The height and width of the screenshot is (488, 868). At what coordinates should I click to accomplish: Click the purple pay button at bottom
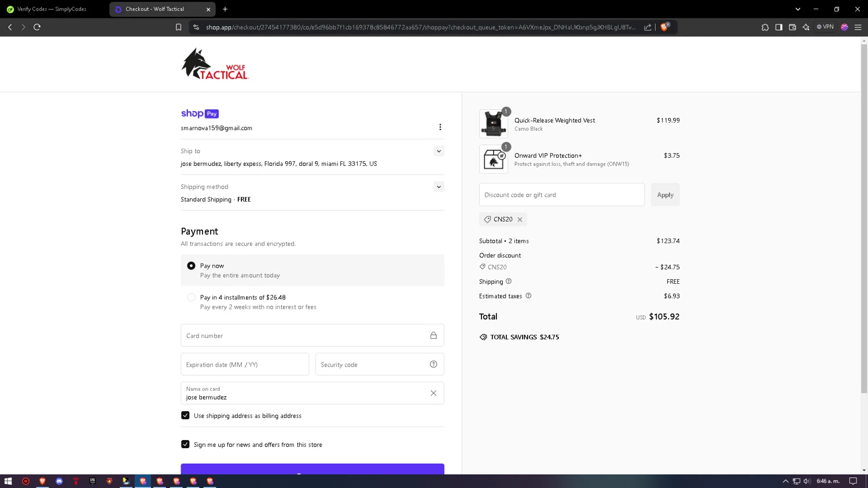pyautogui.click(x=312, y=469)
